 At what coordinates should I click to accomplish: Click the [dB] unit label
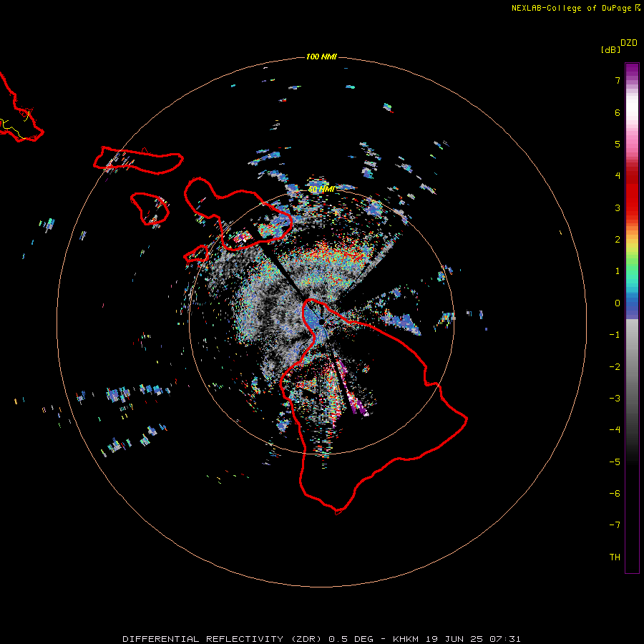pos(611,49)
